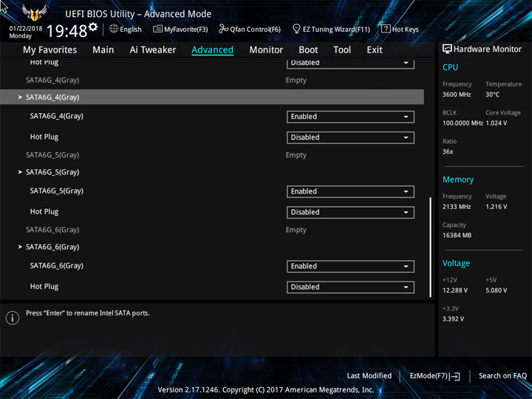Expand the SATA6G_6(Gray) rename entry
Image resolution: width=532 pixels, height=399 pixels.
pyautogui.click(x=212, y=247)
